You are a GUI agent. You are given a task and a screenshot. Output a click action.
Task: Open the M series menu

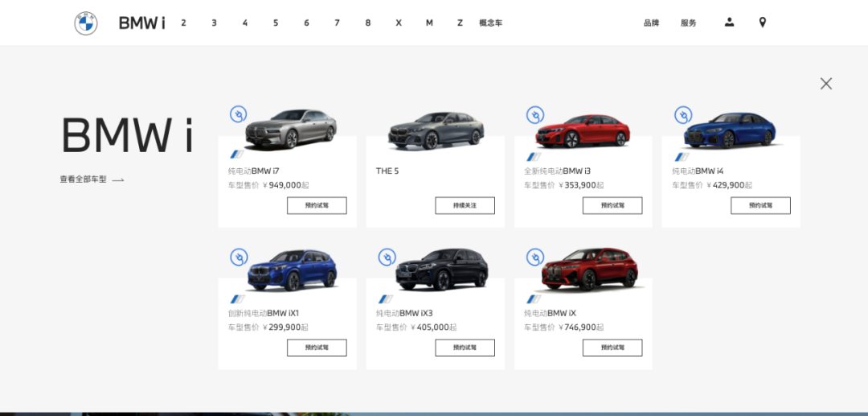coord(429,23)
